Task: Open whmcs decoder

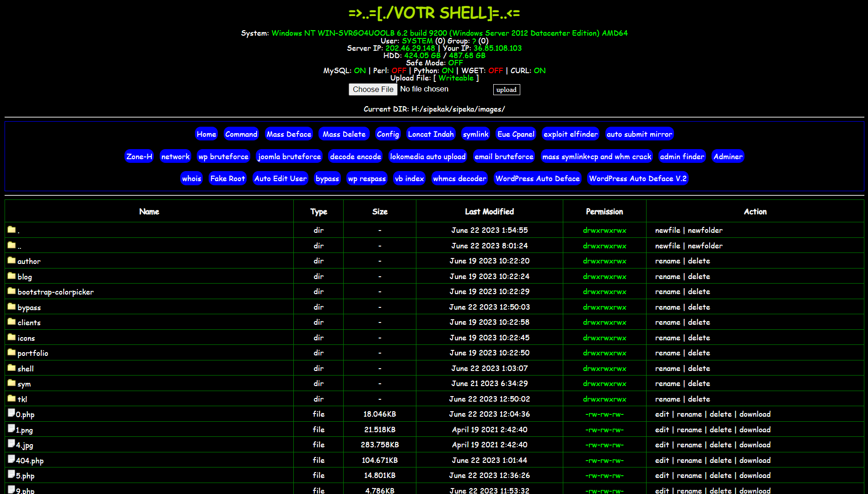Action: click(x=460, y=178)
